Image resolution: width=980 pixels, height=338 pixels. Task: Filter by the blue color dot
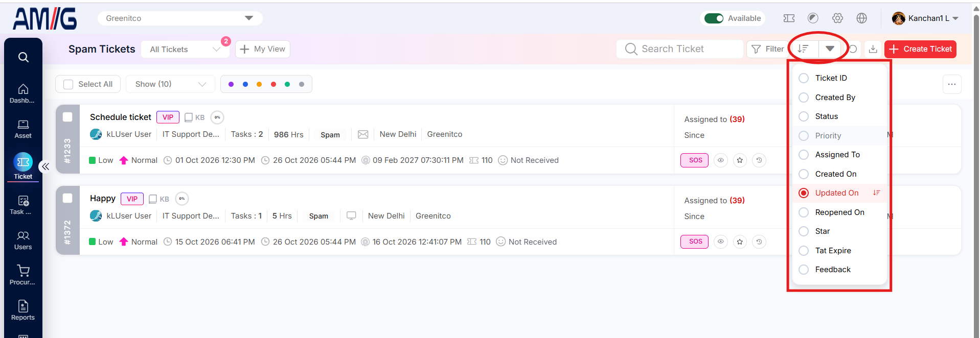click(245, 84)
